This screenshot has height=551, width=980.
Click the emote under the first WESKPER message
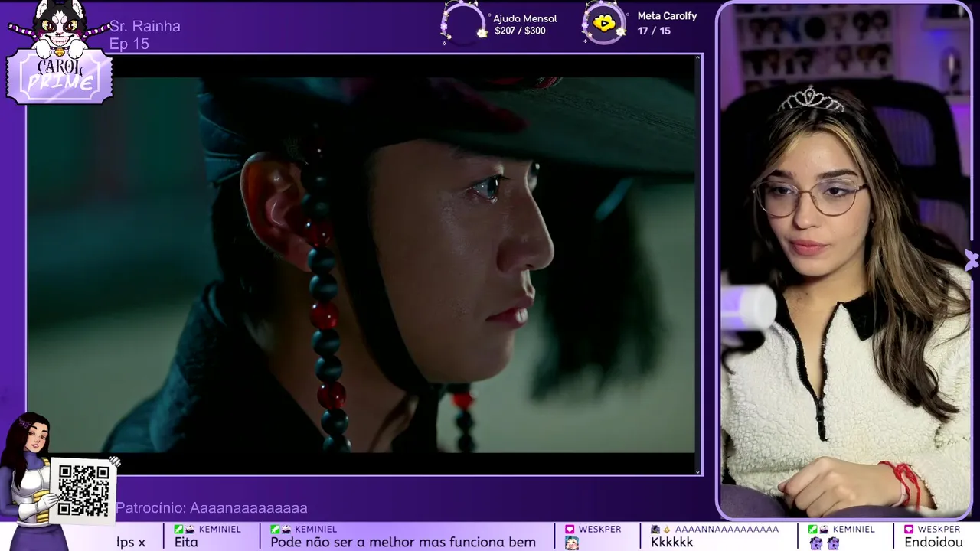pos(572,543)
